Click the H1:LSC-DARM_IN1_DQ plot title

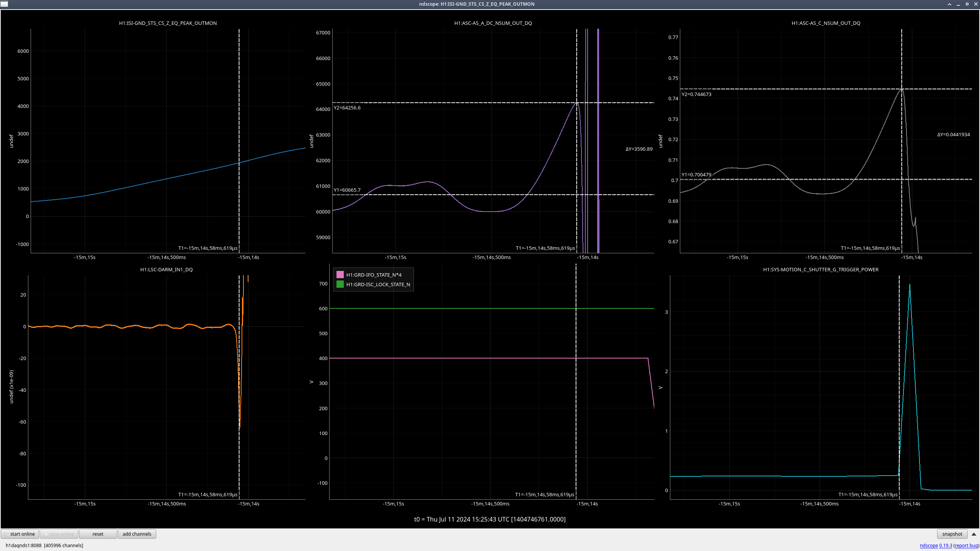tap(167, 269)
